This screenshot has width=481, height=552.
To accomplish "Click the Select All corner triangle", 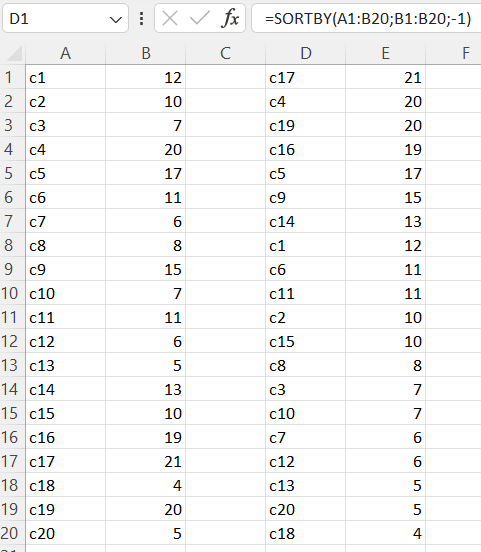I will click(x=14, y=53).
